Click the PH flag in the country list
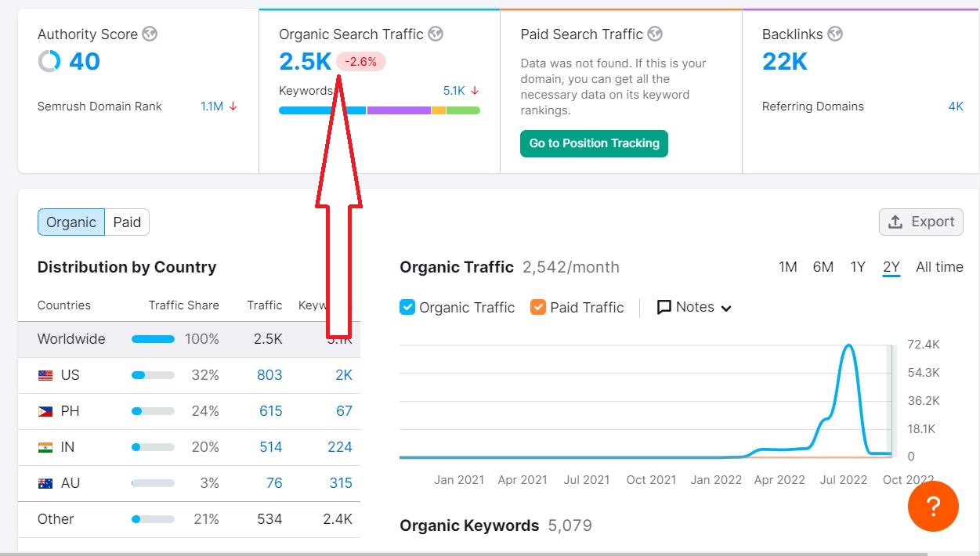The width and height of the screenshot is (980, 556). (x=44, y=411)
